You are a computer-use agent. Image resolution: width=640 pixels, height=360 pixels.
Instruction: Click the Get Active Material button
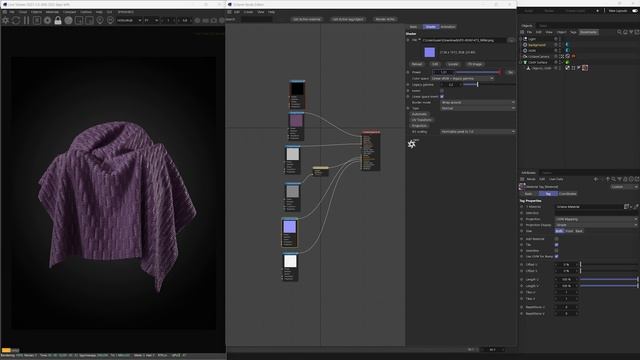point(307,19)
